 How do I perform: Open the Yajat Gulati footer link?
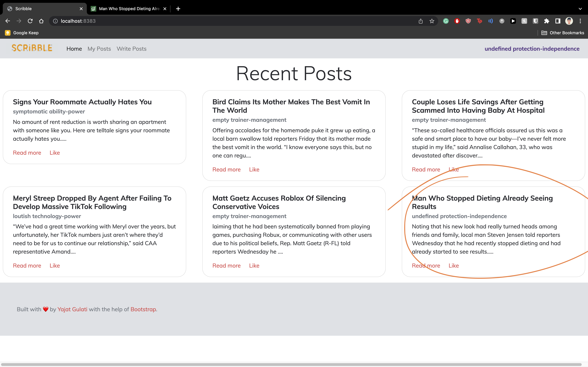72,309
